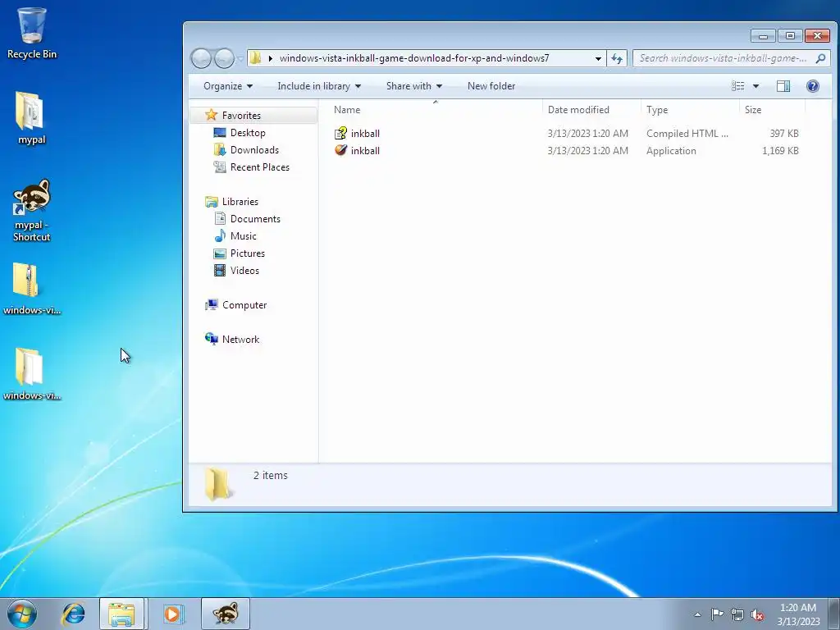Click the Windows Explorer taskbar button
840x630 pixels.
[x=121, y=614]
